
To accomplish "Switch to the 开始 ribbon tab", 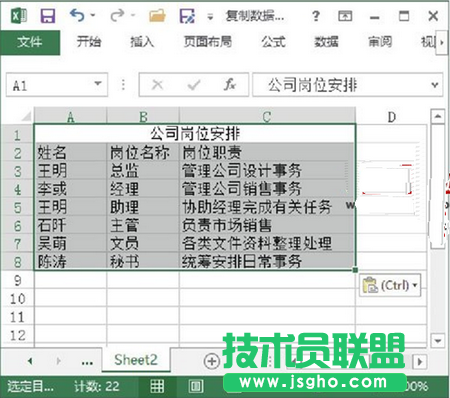I will tap(89, 42).
